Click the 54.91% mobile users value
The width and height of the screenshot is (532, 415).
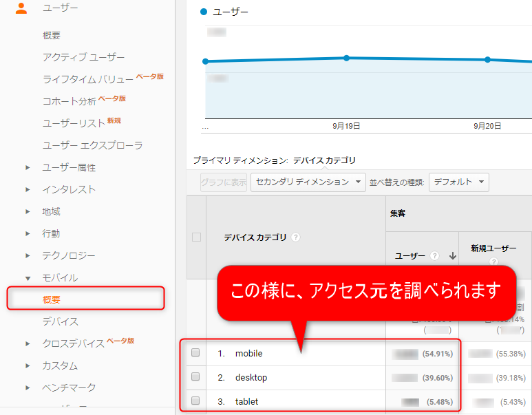pos(438,354)
